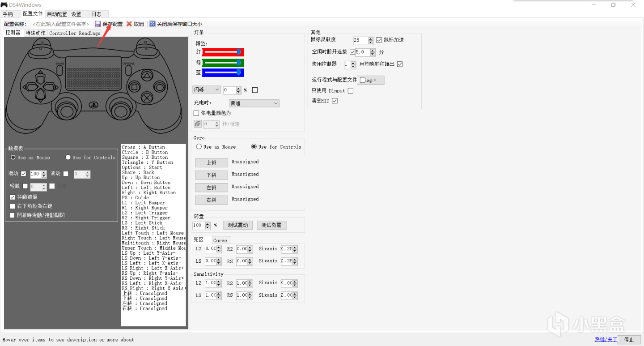Select the L2 trigger on the controller diagram
This screenshot has width=644, height=346.
pyautogui.click(x=42, y=42)
